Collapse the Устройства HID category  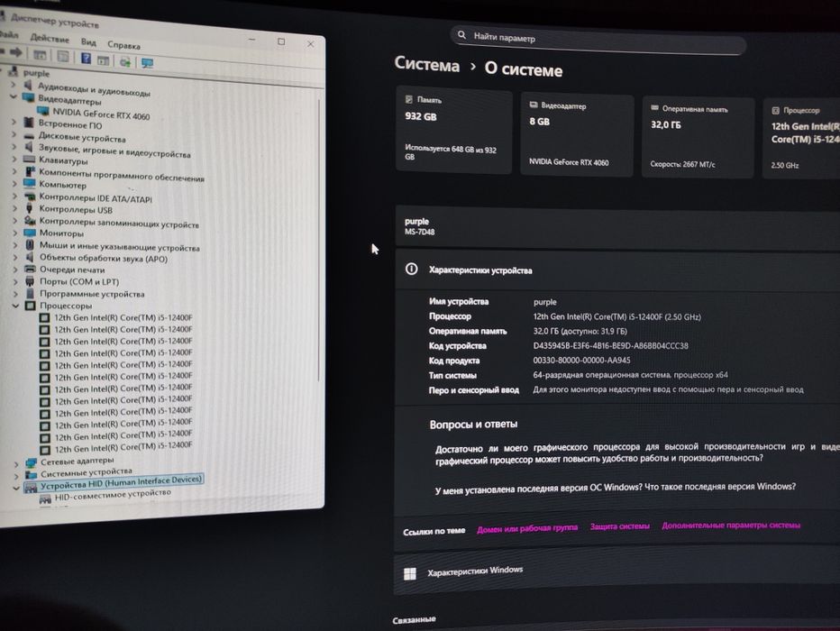(x=16, y=488)
